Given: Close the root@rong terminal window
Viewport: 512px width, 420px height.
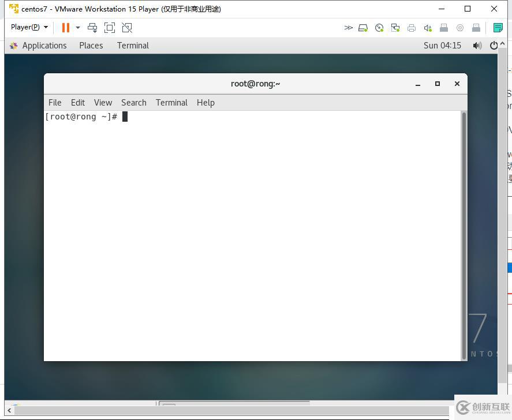Looking at the screenshot, I should [x=457, y=84].
